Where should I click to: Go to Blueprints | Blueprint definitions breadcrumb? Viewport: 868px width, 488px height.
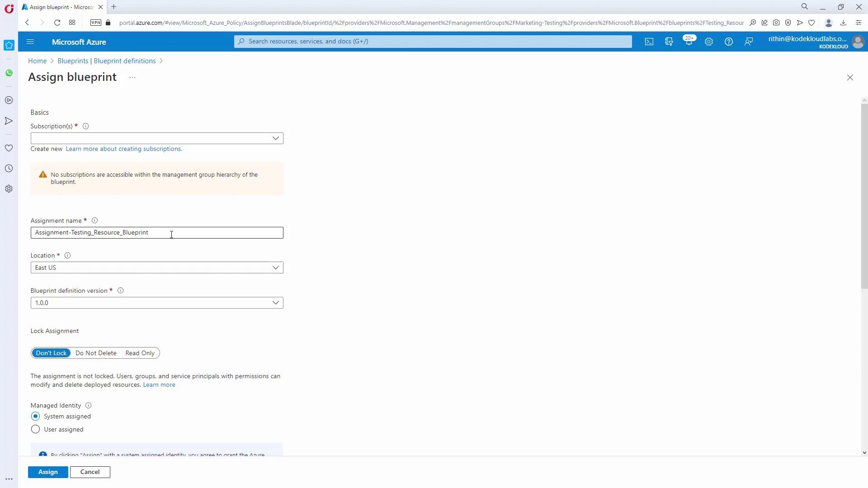[106, 61]
